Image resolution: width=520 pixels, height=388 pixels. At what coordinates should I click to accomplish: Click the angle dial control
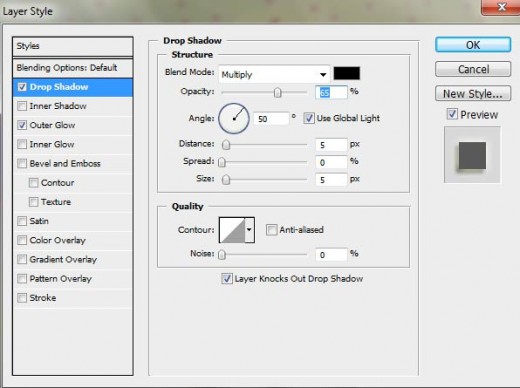click(x=234, y=119)
